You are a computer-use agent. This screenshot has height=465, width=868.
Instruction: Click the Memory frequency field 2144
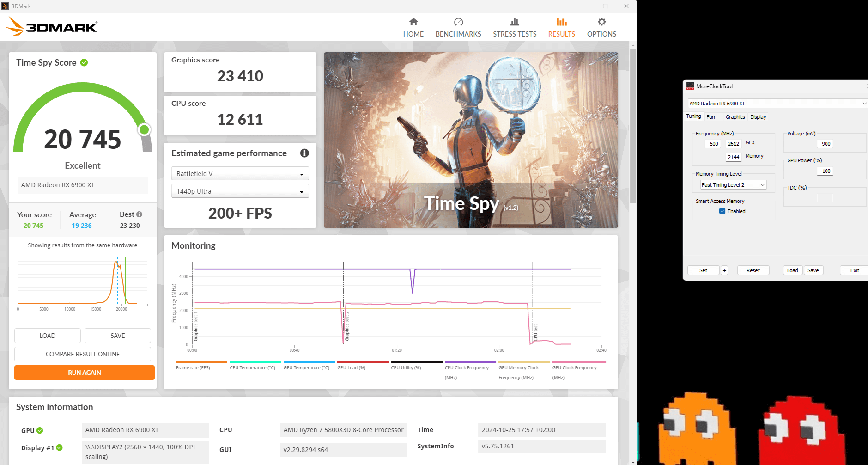[733, 157]
